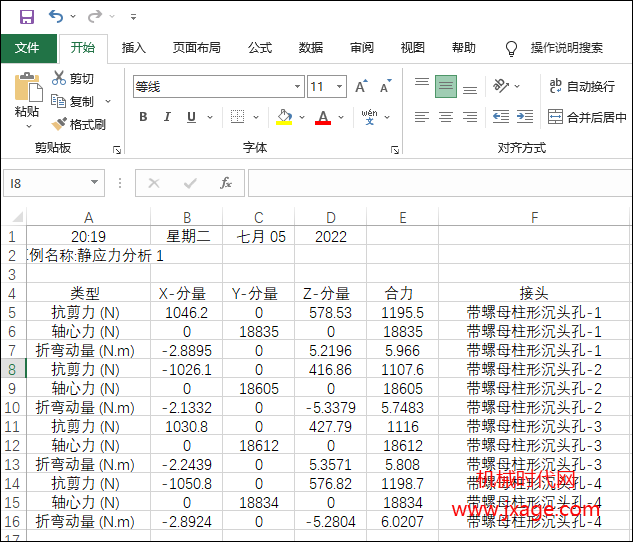
Task: Select column header F
Action: tap(534, 218)
